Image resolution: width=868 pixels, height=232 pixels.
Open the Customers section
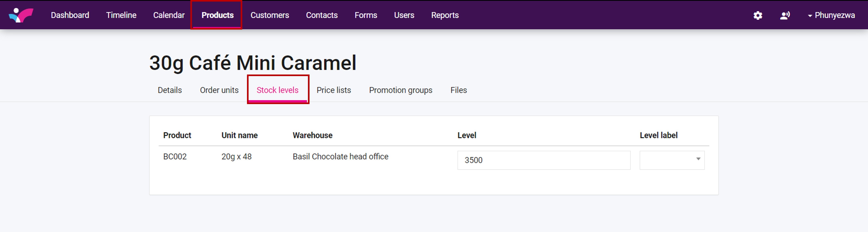269,15
